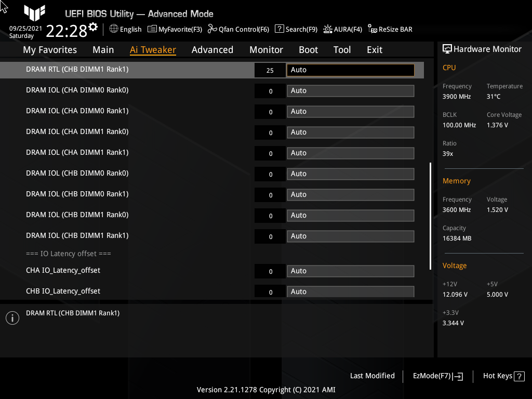The height and width of the screenshot is (399, 532).
Task: Click the 09/25/2021 date text
Action: click(x=25, y=29)
